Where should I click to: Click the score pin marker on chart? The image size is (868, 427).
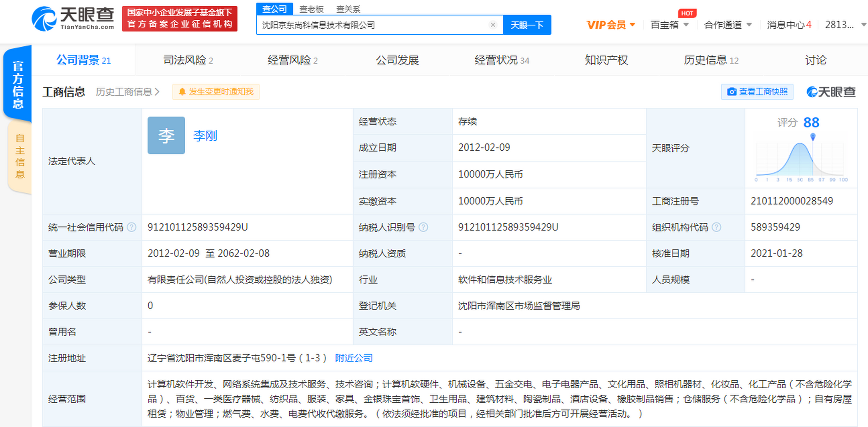pyautogui.click(x=813, y=137)
